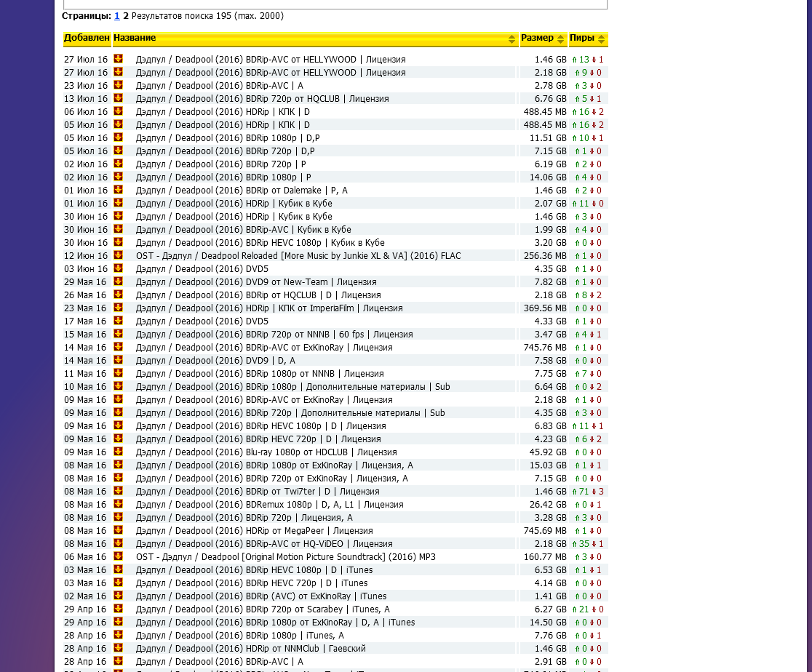Image resolution: width=812 pixels, height=672 pixels.
Task: Open BDRip 720p | Лицензия, A 3.28 GB title
Action: (x=244, y=517)
